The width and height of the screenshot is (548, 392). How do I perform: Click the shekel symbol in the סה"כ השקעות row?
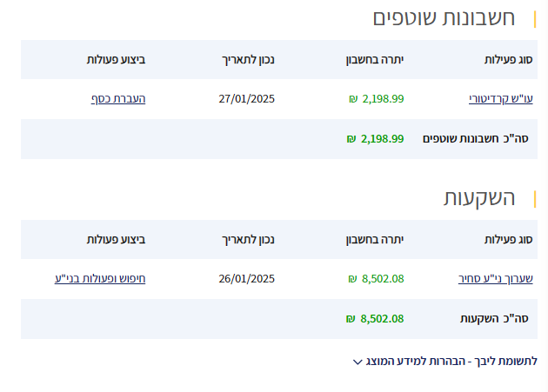350,319
